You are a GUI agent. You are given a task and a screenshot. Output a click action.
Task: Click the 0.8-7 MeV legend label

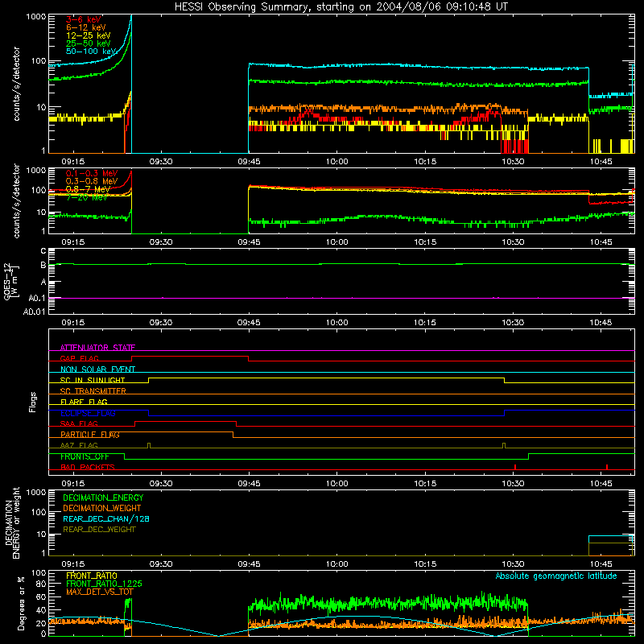pyautogui.click(x=88, y=189)
